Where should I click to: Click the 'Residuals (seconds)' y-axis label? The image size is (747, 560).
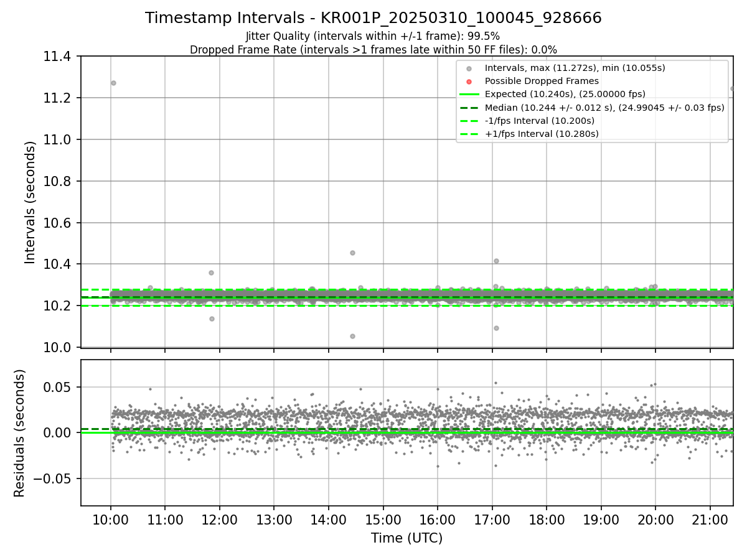[20, 433]
